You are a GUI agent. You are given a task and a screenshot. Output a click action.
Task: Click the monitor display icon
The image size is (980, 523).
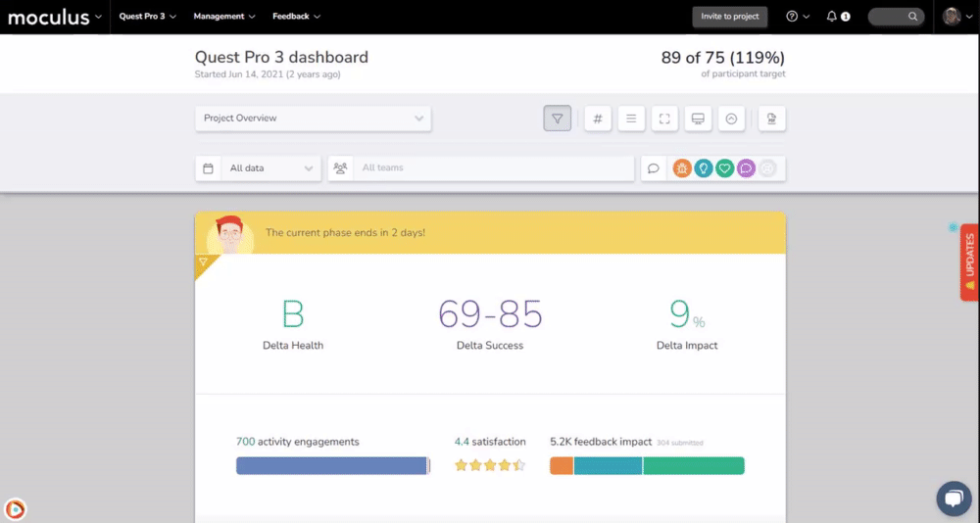pyautogui.click(x=698, y=119)
